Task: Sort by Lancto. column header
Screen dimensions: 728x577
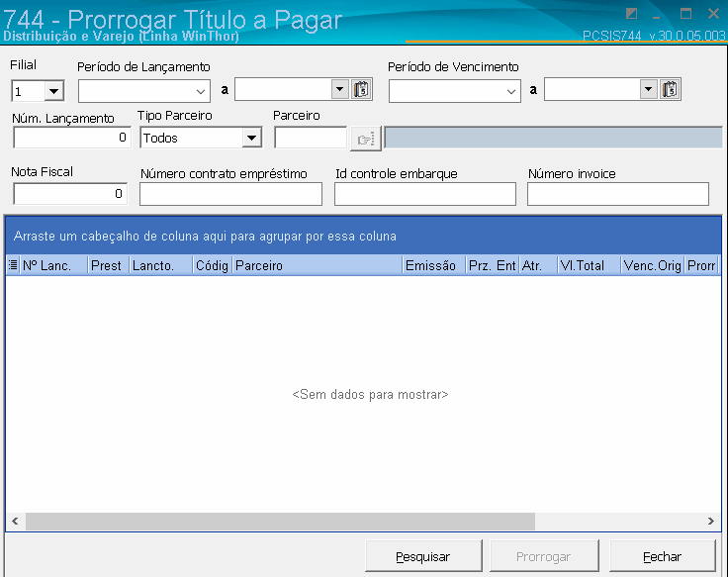Action: click(x=161, y=265)
